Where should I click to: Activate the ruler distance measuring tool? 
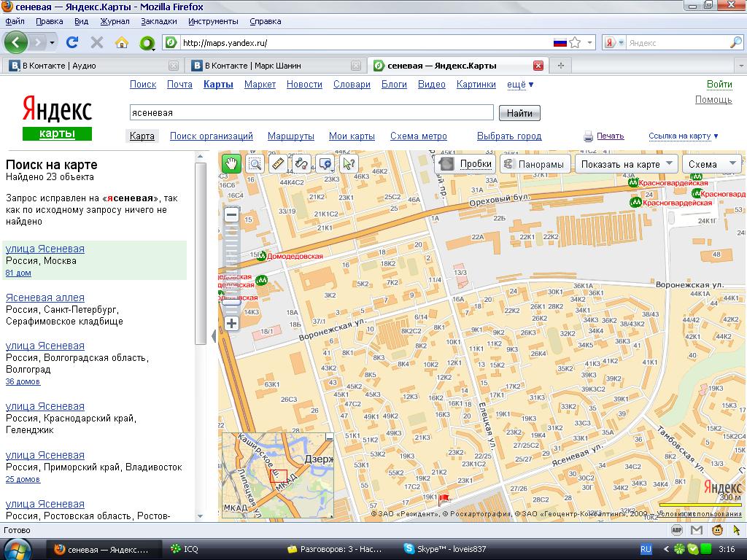click(x=278, y=164)
